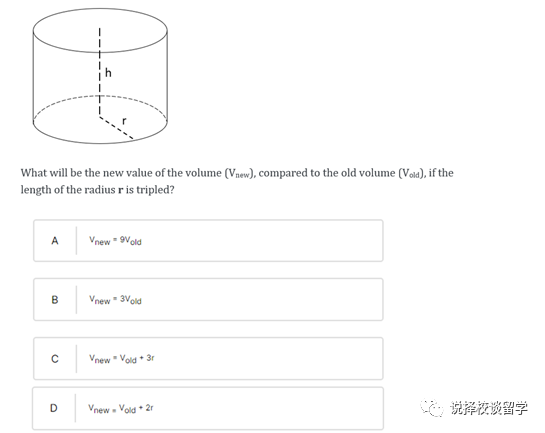The height and width of the screenshot is (433, 545).
Task: Click the top ellipse of the cylinder
Action: pyautogui.click(x=100, y=31)
